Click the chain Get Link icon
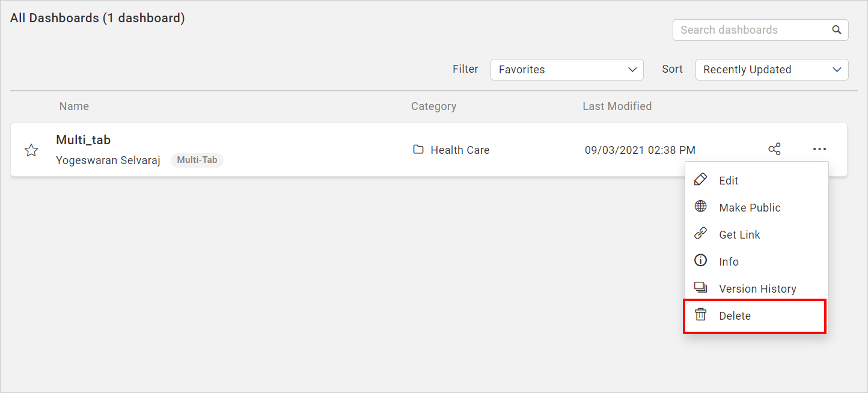Image resolution: width=868 pixels, height=393 pixels. coord(700,234)
